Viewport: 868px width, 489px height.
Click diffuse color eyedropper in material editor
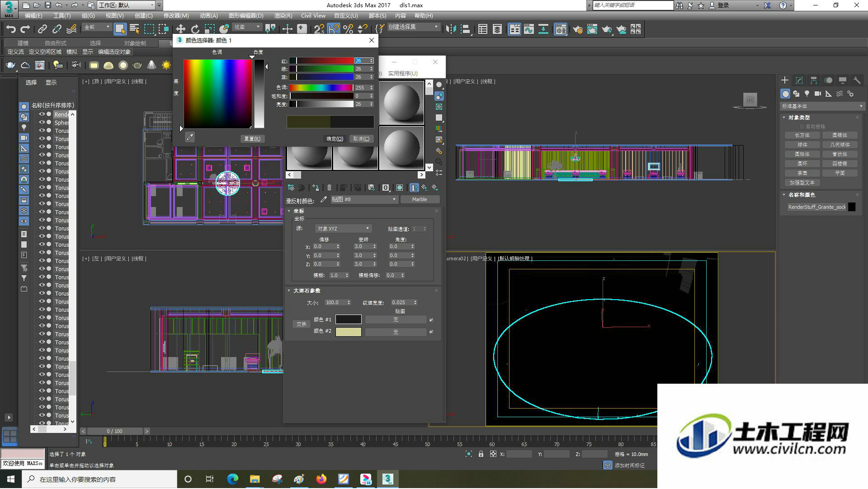click(x=324, y=199)
